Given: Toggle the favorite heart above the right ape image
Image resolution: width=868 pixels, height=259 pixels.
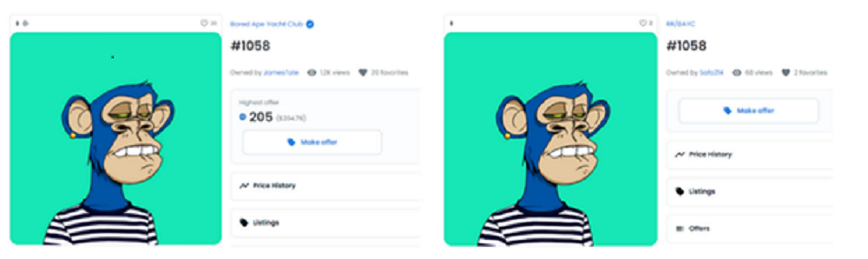Looking at the screenshot, I should tap(643, 23).
